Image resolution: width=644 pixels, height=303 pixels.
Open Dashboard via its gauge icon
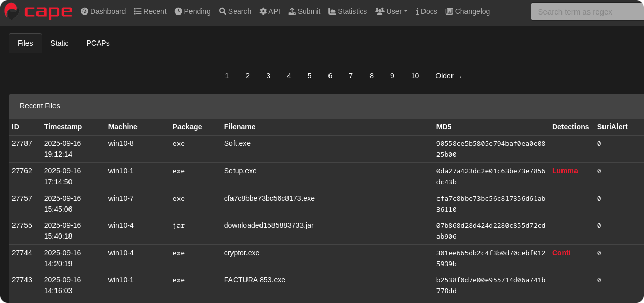(x=85, y=11)
